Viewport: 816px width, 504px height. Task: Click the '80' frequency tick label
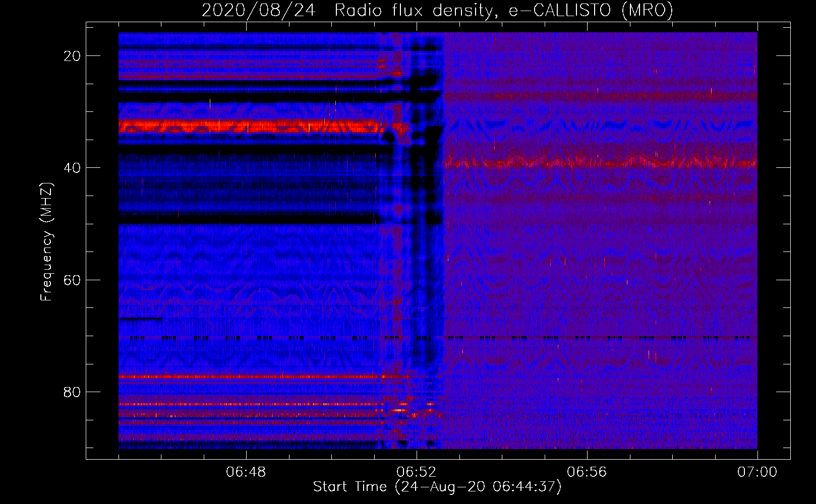click(x=72, y=392)
